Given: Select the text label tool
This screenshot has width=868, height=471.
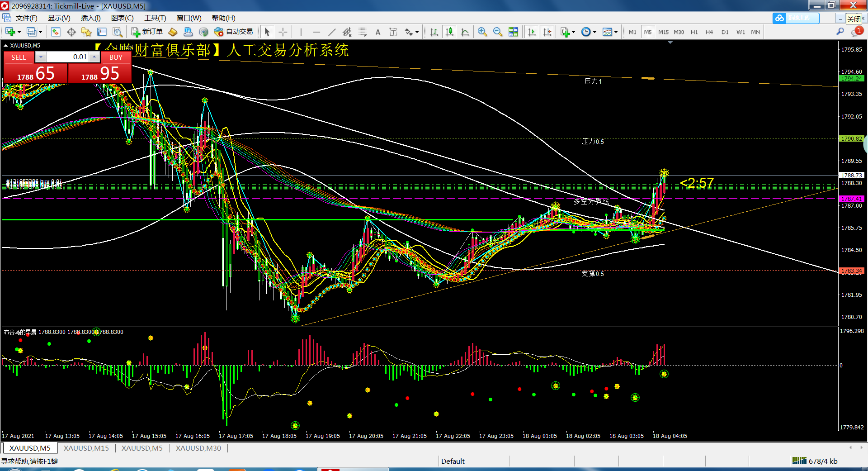Looking at the screenshot, I should [393, 32].
